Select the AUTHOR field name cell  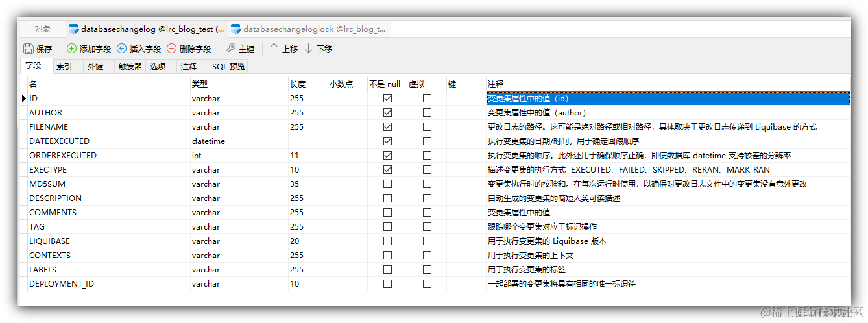click(x=108, y=113)
